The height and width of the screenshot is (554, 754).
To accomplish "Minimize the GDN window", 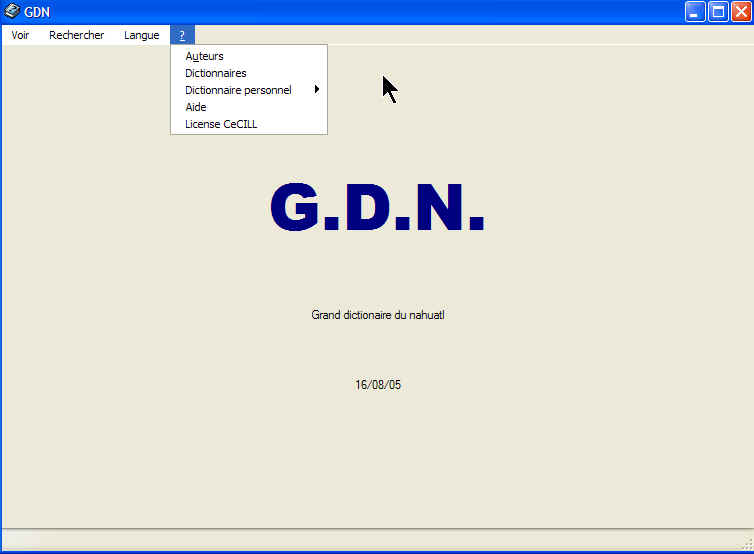I will click(695, 12).
